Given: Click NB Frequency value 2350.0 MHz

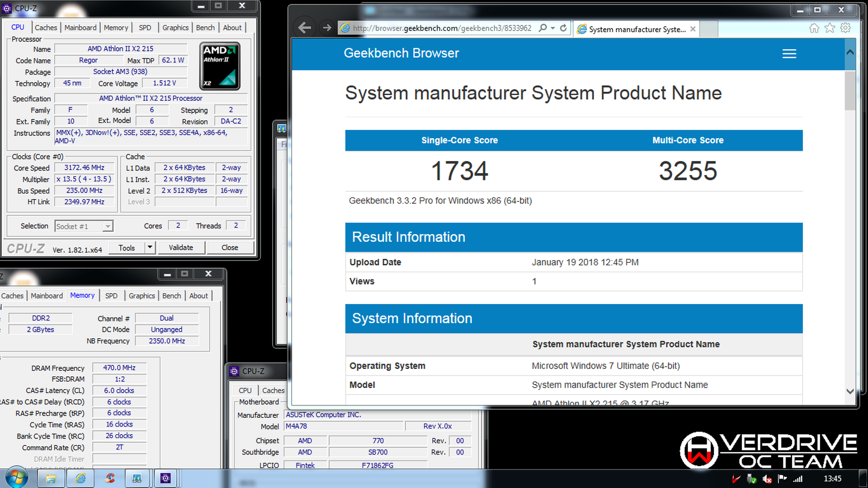Looking at the screenshot, I should tap(167, 341).
